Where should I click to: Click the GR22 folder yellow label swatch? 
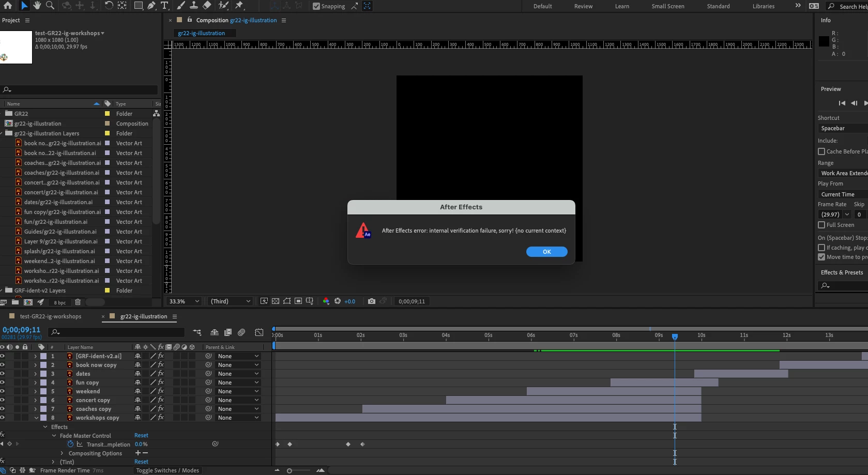click(108, 114)
